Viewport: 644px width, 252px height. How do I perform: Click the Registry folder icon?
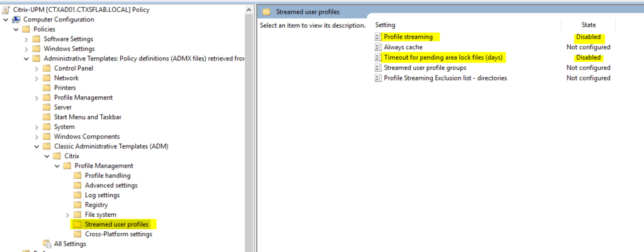78,205
